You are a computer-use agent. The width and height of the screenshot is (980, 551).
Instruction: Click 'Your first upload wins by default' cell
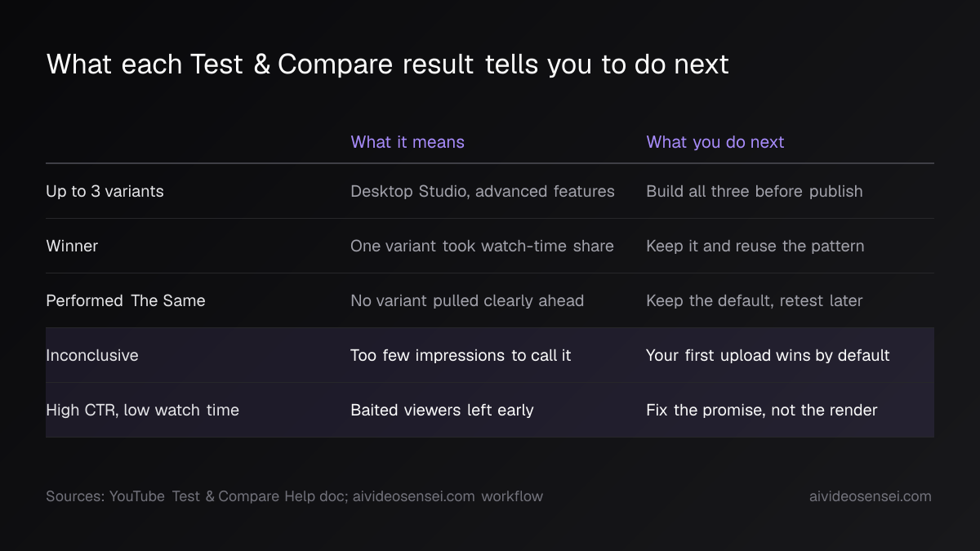(x=768, y=355)
